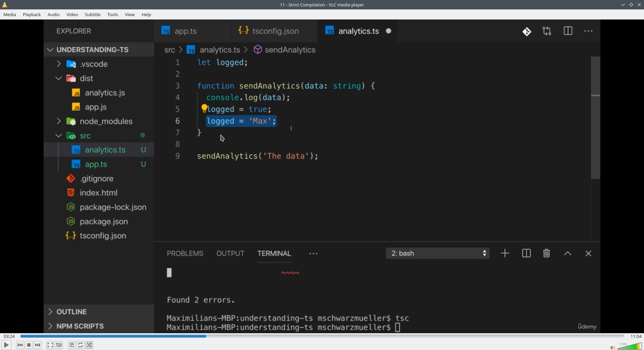Open the index.html file

point(99,193)
